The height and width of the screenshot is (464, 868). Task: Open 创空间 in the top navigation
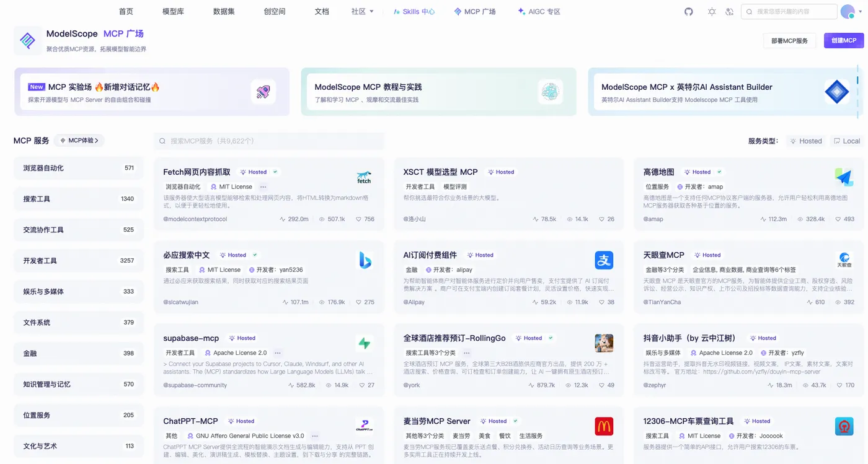click(x=275, y=12)
